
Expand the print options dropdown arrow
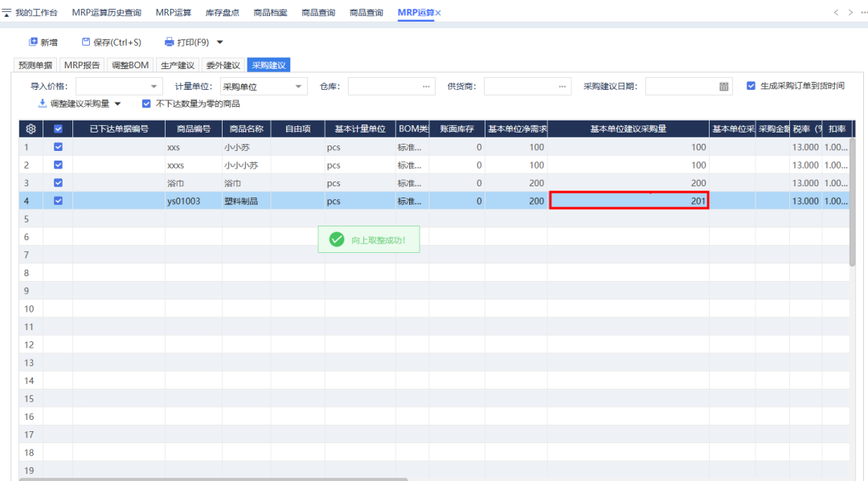pos(220,42)
